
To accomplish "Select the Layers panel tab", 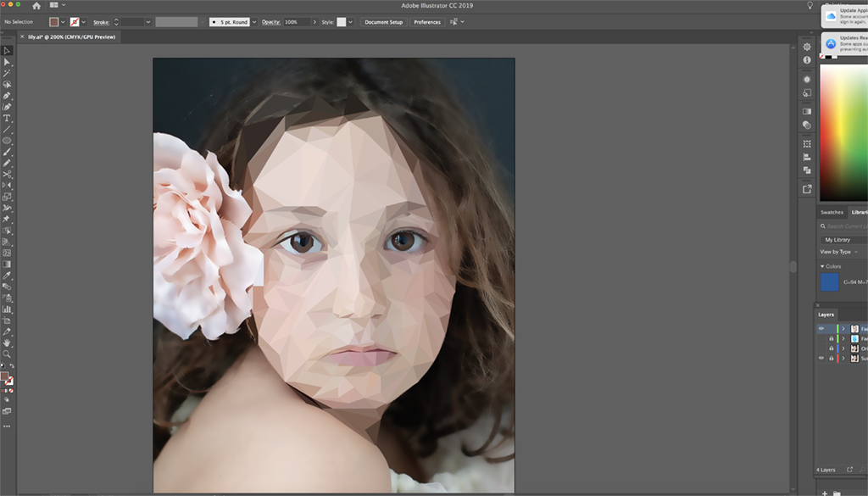I will [826, 315].
